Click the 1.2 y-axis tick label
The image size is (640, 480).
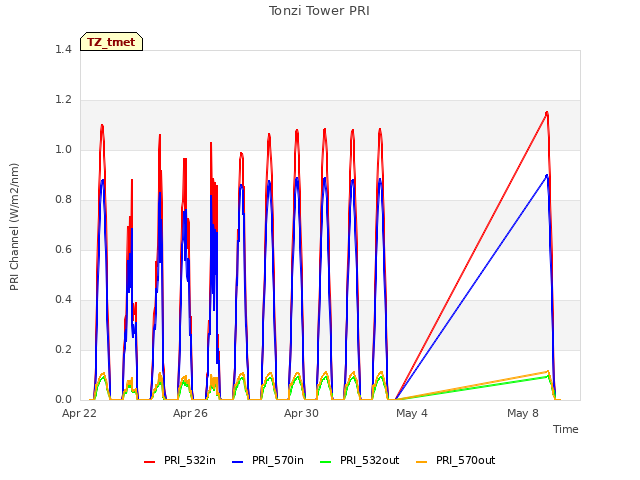point(63,100)
